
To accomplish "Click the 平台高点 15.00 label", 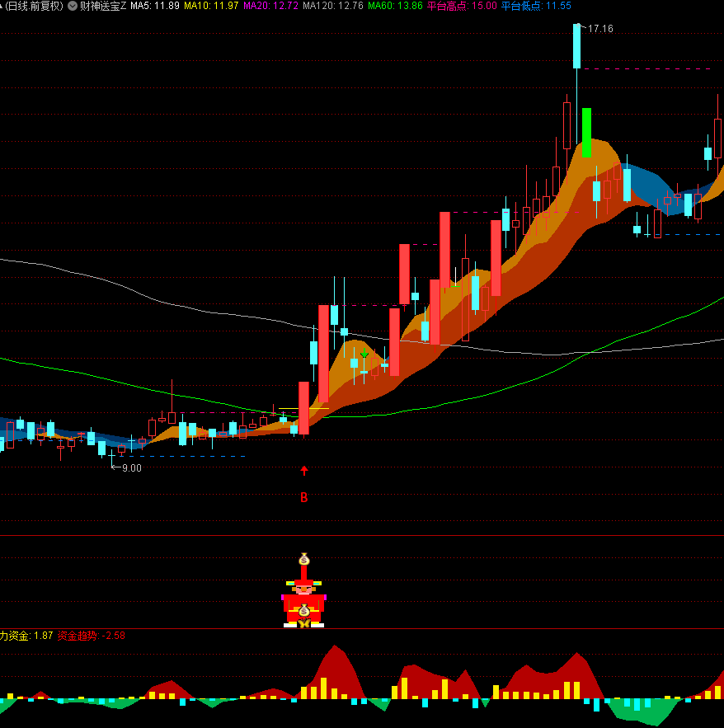I will pos(462,6).
